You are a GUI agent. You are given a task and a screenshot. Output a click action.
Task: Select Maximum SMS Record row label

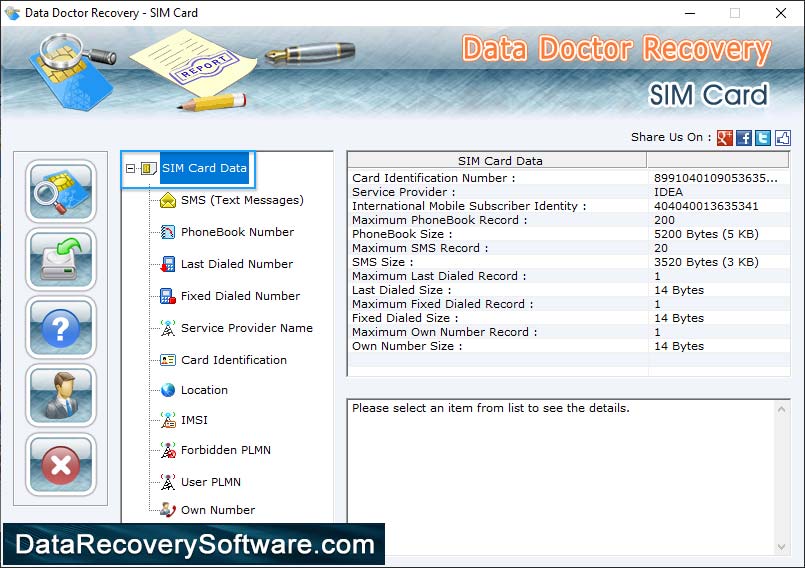click(x=420, y=248)
